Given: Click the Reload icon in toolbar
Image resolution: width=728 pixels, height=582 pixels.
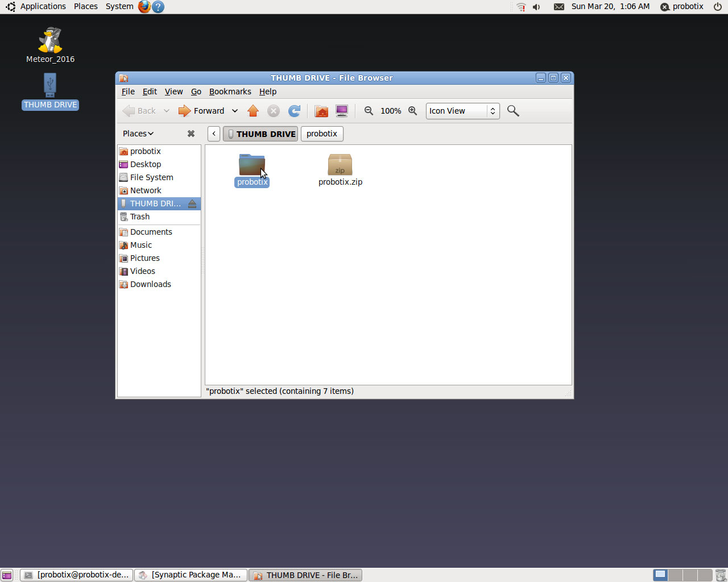Looking at the screenshot, I should [x=294, y=111].
